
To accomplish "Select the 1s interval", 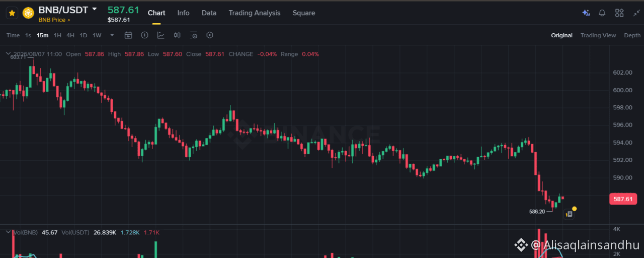I will 28,35.
